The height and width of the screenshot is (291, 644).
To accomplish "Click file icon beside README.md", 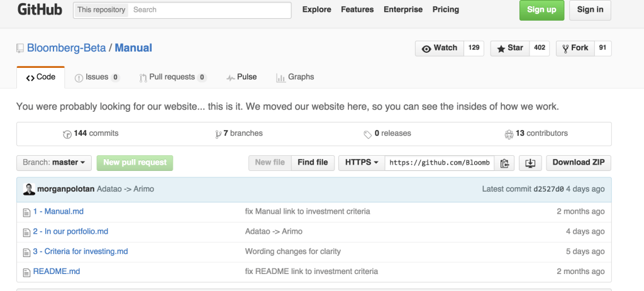I will point(26,272).
